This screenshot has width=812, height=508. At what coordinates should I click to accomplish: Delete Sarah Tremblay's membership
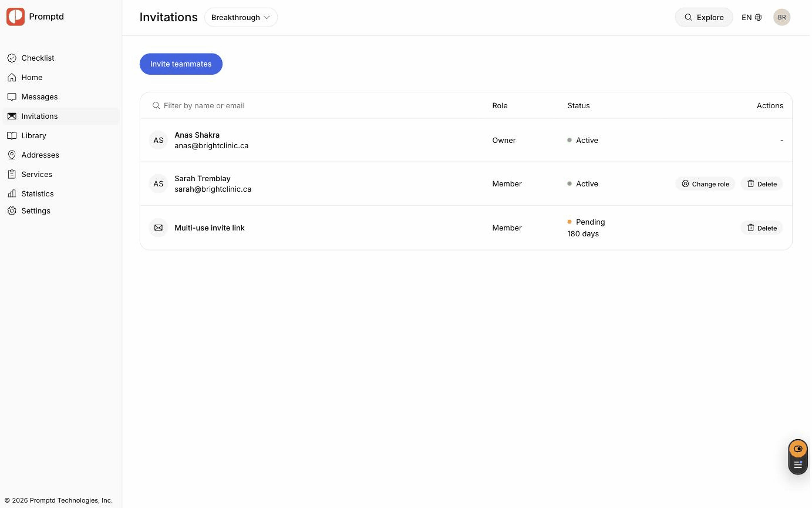[762, 184]
